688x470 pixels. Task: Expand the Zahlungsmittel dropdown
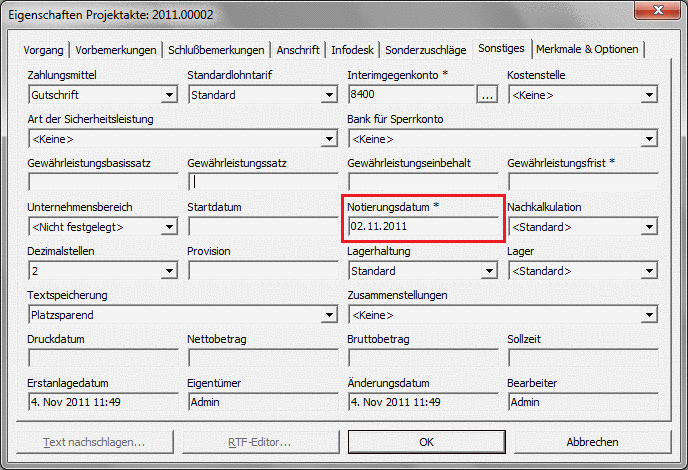point(169,95)
